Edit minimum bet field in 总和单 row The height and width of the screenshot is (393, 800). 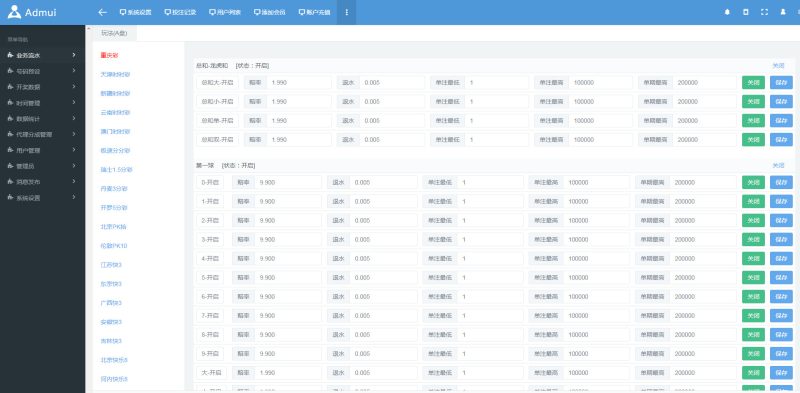pos(497,120)
